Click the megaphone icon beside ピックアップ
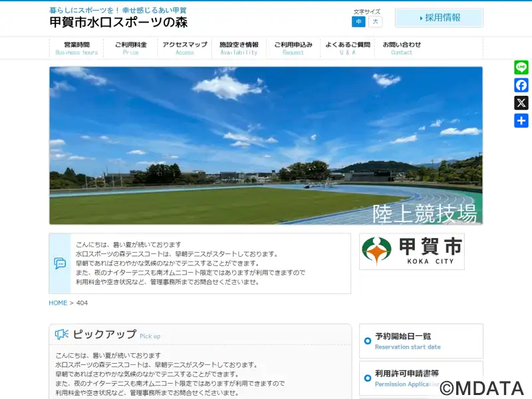 [x=61, y=334]
